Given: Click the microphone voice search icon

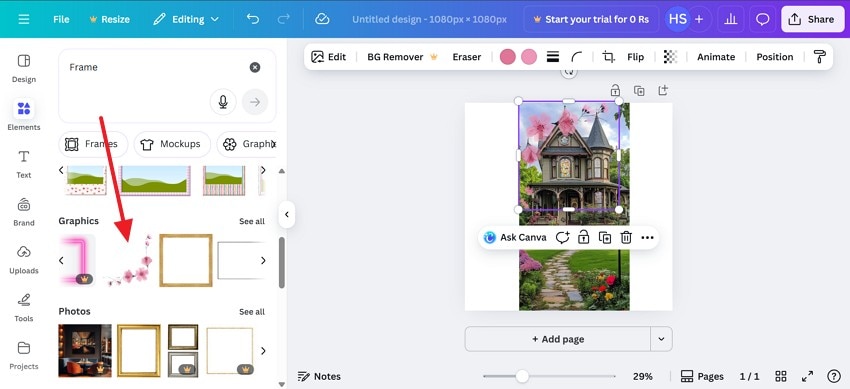Looking at the screenshot, I should coord(223,102).
